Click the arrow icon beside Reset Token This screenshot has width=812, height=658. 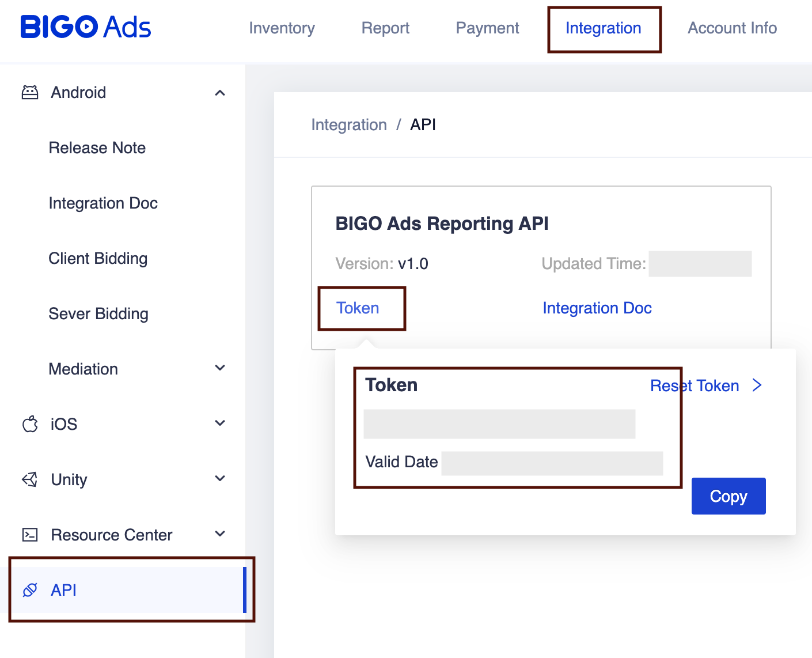point(757,385)
